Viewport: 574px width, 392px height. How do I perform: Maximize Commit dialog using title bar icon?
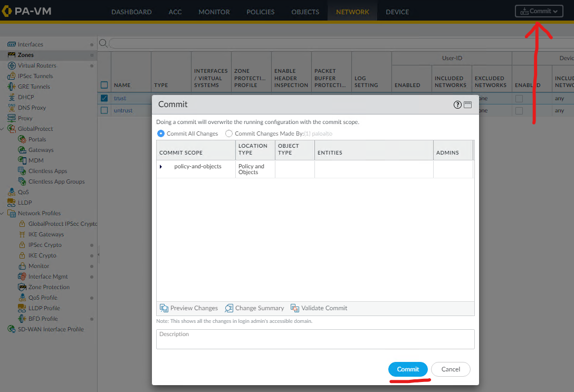click(x=467, y=105)
